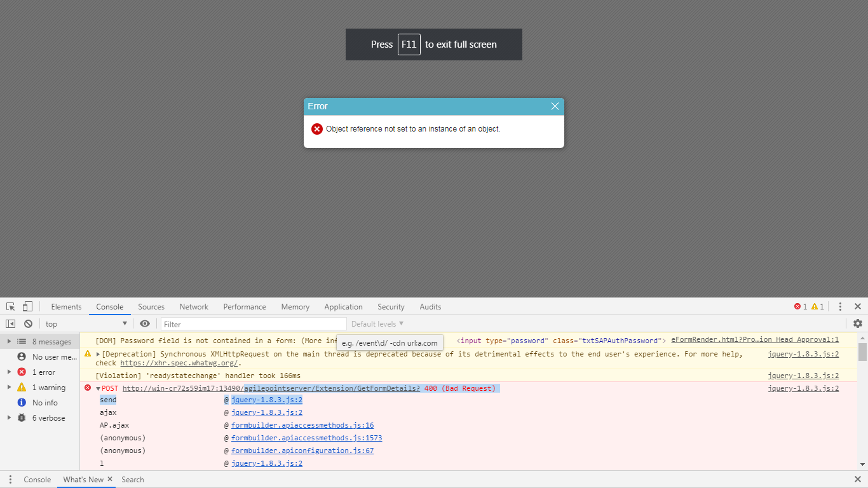The height and width of the screenshot is (488, 868).
Task: Open the drawer three-dot menu
Action: [10, 480]
